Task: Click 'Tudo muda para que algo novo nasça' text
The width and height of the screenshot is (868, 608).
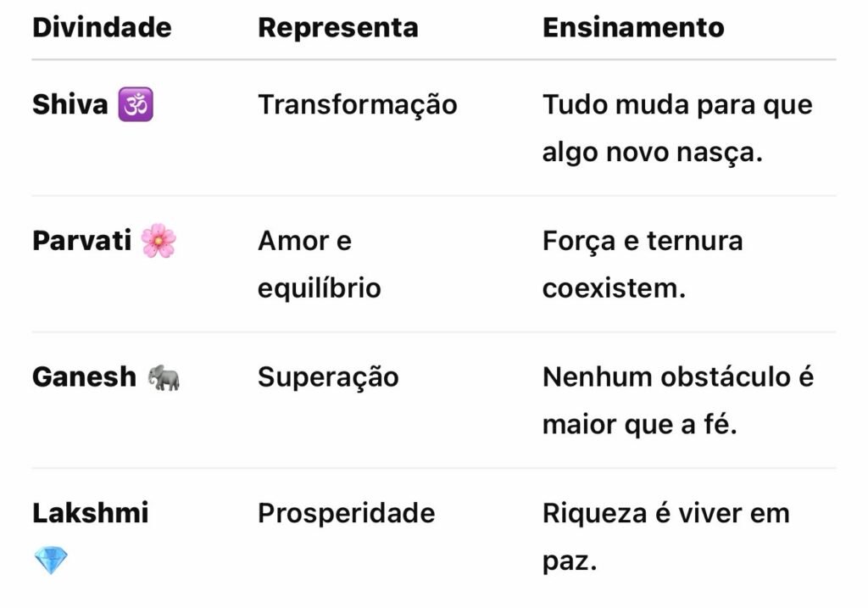Action: tap(676, 129)
